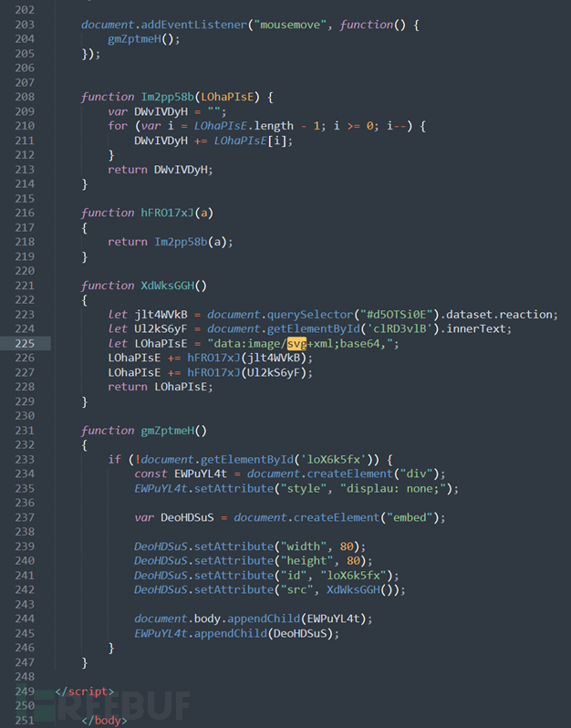Click line number 237 in gutter
The width and height of the screenshot is (571, 728).
[25, 517]
